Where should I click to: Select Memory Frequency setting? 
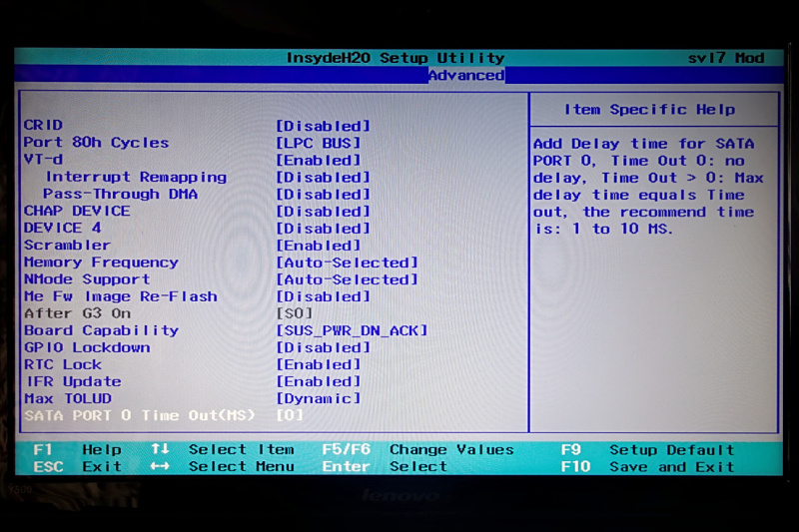click(101, 263)
